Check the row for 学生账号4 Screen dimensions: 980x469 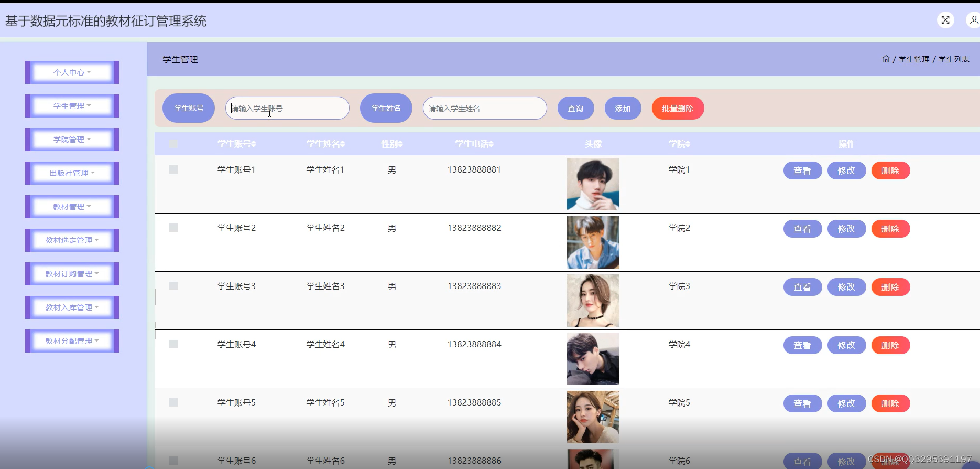coord(173,344)
